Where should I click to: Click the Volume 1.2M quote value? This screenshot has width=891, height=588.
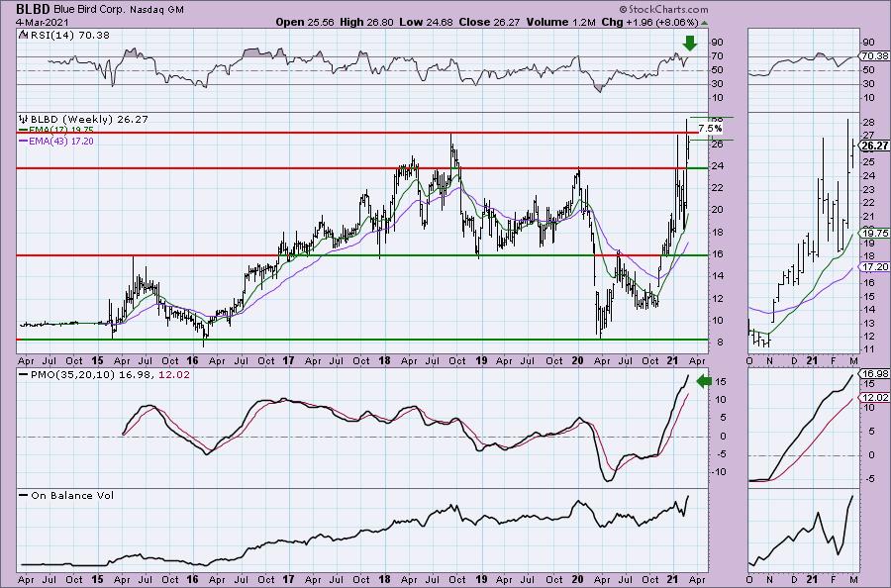561,22
